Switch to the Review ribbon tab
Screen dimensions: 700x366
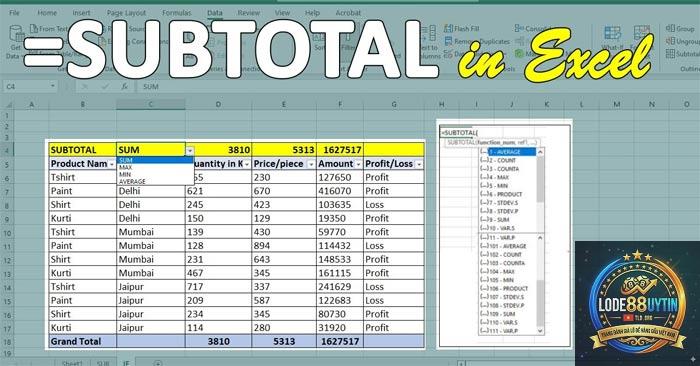point(249,13)
